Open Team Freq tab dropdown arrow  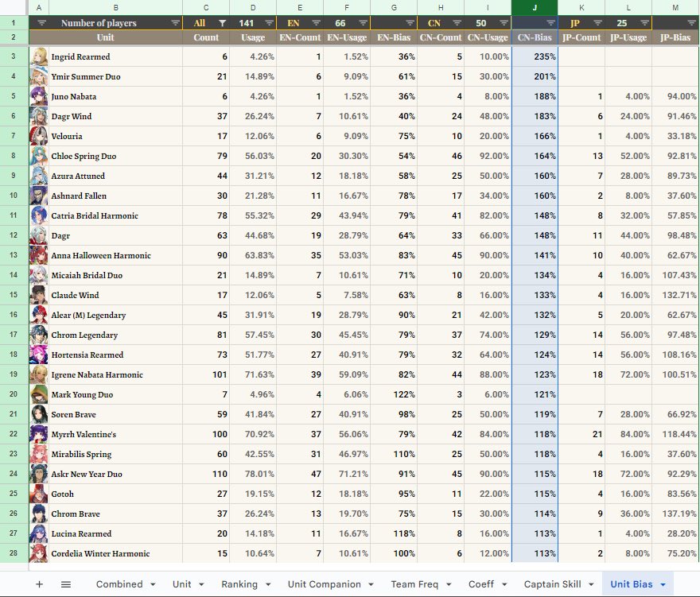click(x=449, y=584)
